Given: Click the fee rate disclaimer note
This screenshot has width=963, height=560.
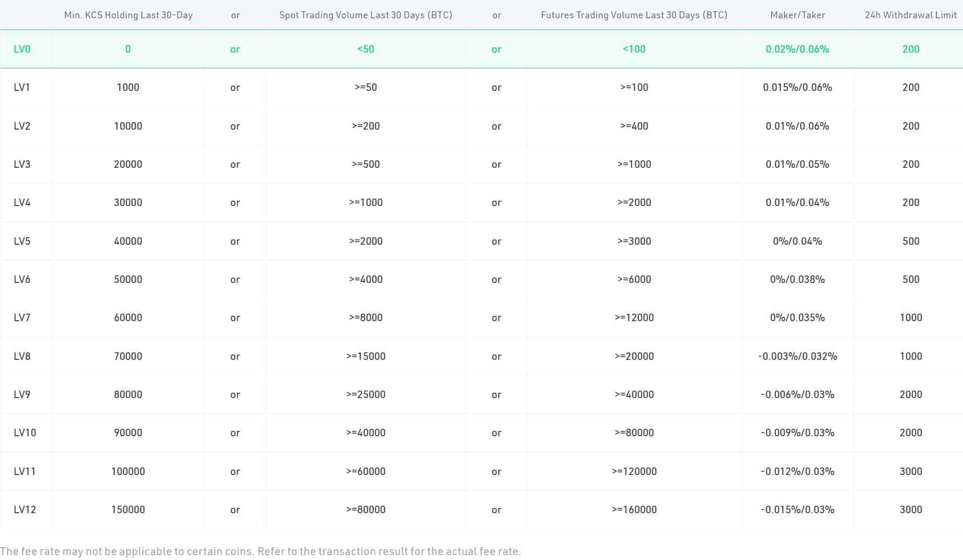Looking at the screenshot, I should (261, 551).
